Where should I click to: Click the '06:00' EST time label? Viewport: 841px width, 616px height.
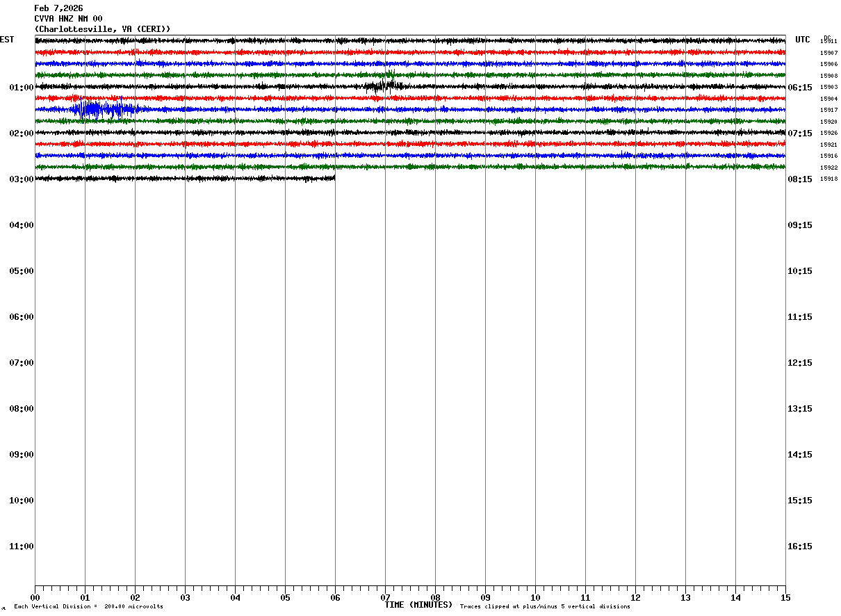point(22,317)
